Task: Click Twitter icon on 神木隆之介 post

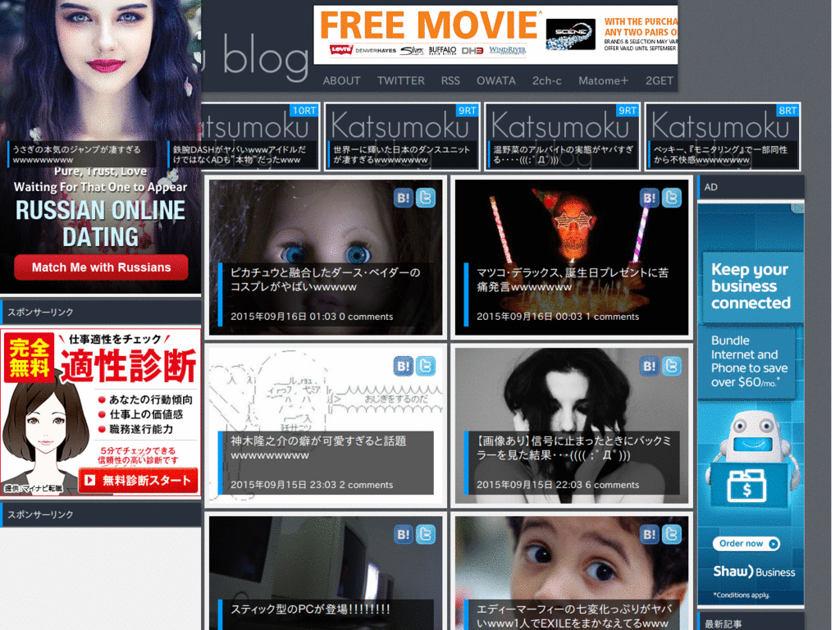Action: (426, 367)
